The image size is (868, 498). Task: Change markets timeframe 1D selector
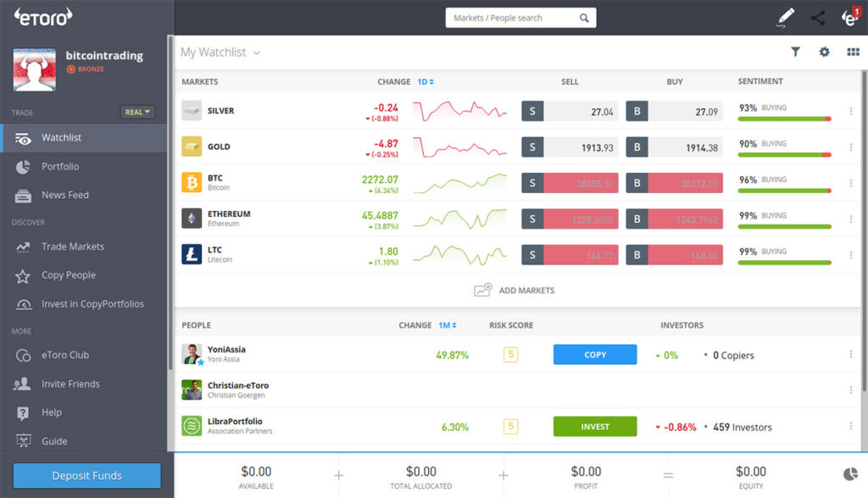pos(426,81)
